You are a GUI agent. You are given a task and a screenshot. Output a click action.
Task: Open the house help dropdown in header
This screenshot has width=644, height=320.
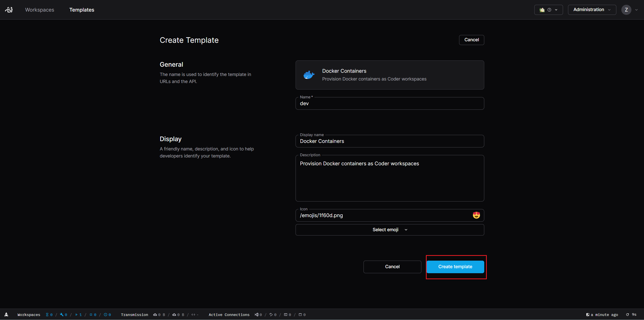pyautogui.click(x=548, y=10)
